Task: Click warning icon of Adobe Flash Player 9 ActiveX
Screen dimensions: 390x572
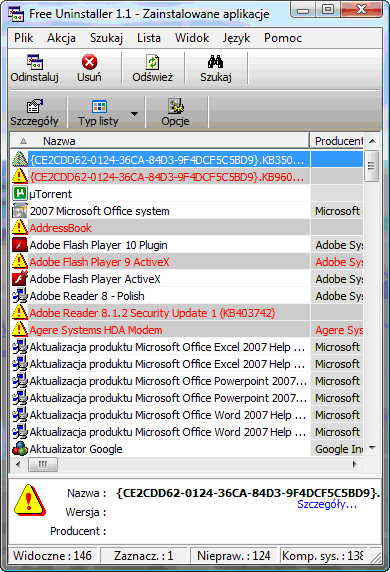Action: tap(20, 262)
